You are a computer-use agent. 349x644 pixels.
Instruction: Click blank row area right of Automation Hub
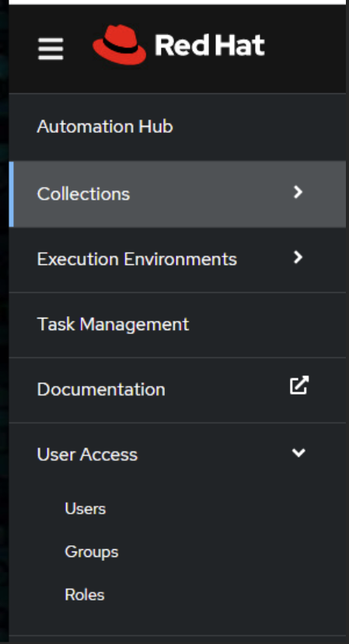pos(259,127)
